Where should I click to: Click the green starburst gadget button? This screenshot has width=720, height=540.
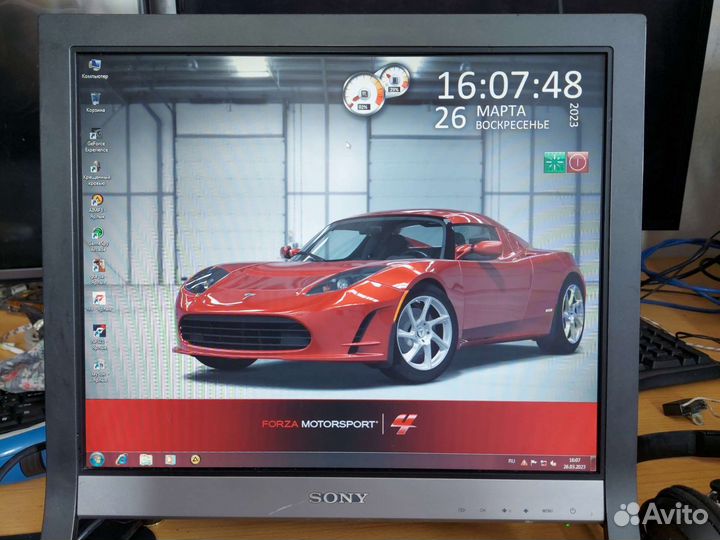tap(555, 163)
